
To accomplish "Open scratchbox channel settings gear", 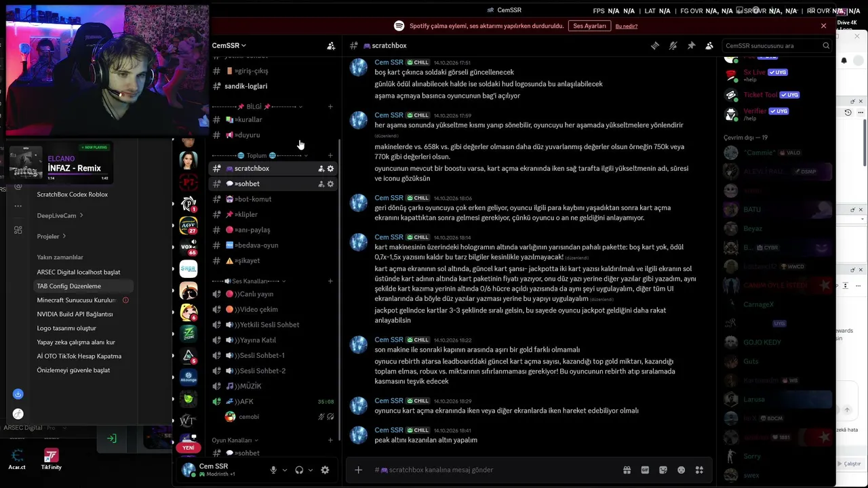I will click(330, 169).
